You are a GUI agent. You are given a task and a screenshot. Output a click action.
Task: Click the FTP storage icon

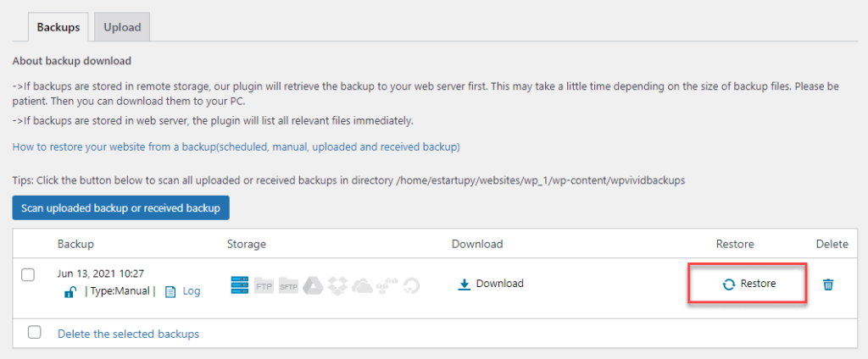pyautogui.click(x=264, y=285)
